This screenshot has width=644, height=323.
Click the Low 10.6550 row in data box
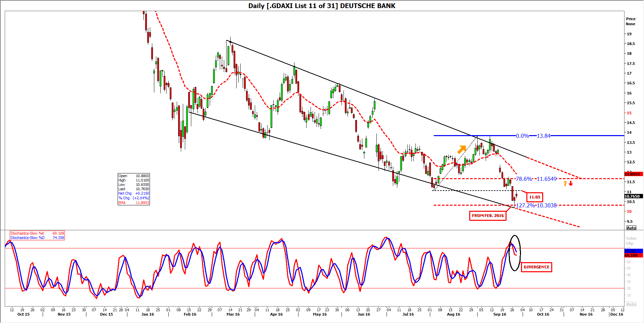134,185
